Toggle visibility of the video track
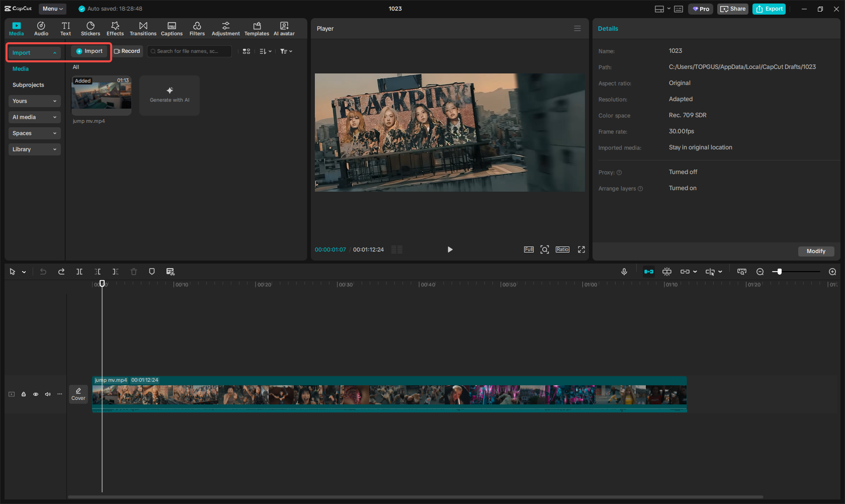Image resolution: width=845 pixels, height=504 pixels. (35, 394)
